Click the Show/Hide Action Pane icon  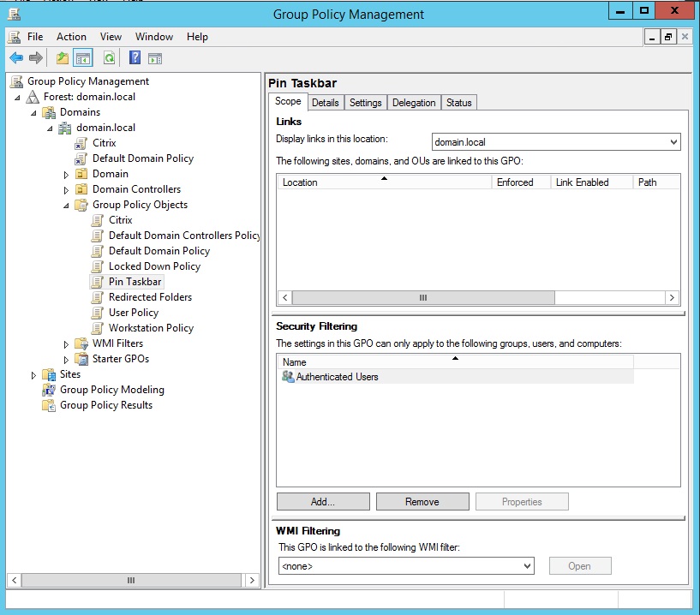(x=155, y=58)
